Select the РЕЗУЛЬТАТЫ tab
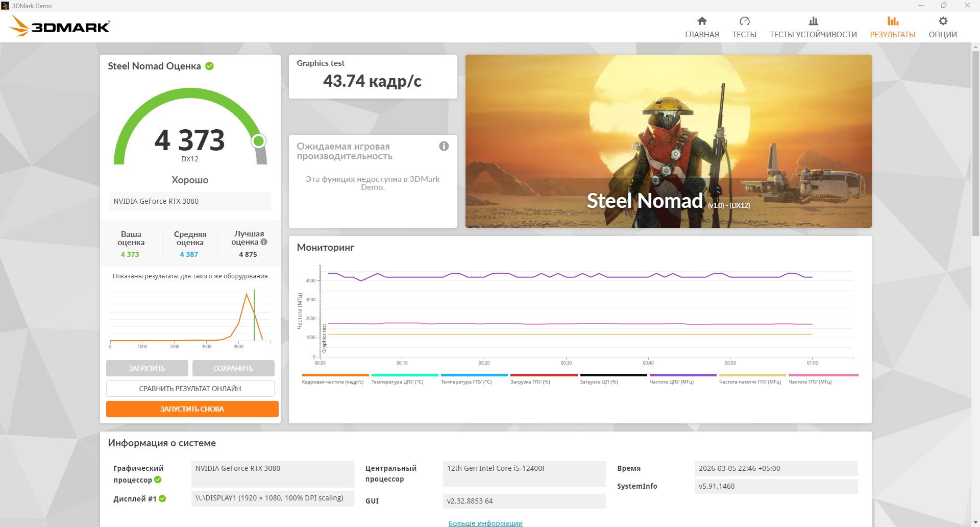980x527 pixels. (892, 27)
